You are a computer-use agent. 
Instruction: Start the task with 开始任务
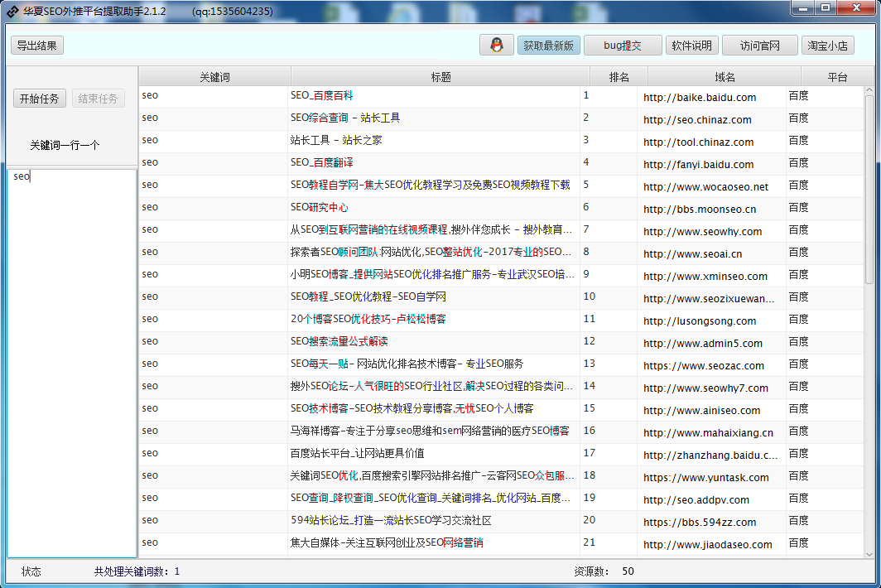point(40,99)
